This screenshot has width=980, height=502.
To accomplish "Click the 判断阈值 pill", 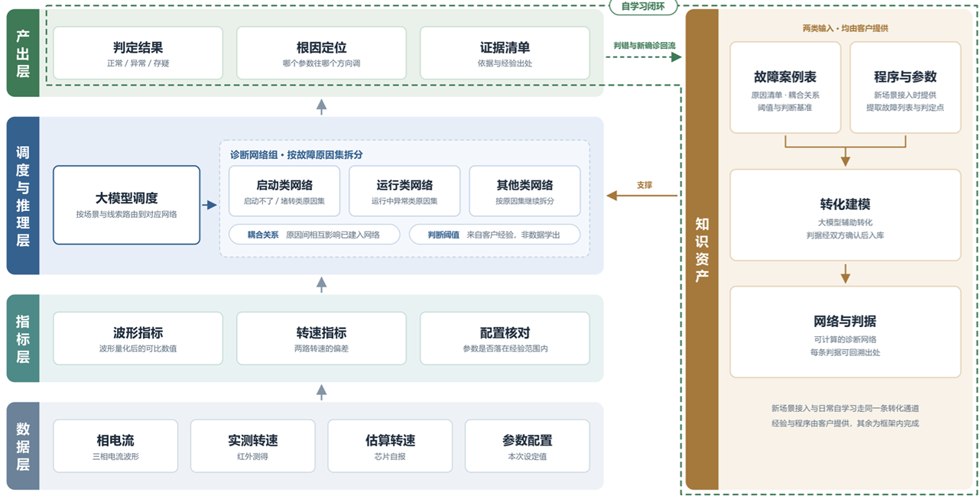I will click(x=495, y=235).
